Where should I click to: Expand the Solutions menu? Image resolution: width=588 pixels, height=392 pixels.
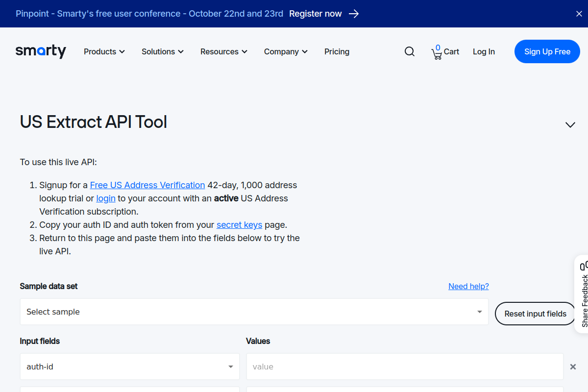pyautogui.click(x=163, y=51)
